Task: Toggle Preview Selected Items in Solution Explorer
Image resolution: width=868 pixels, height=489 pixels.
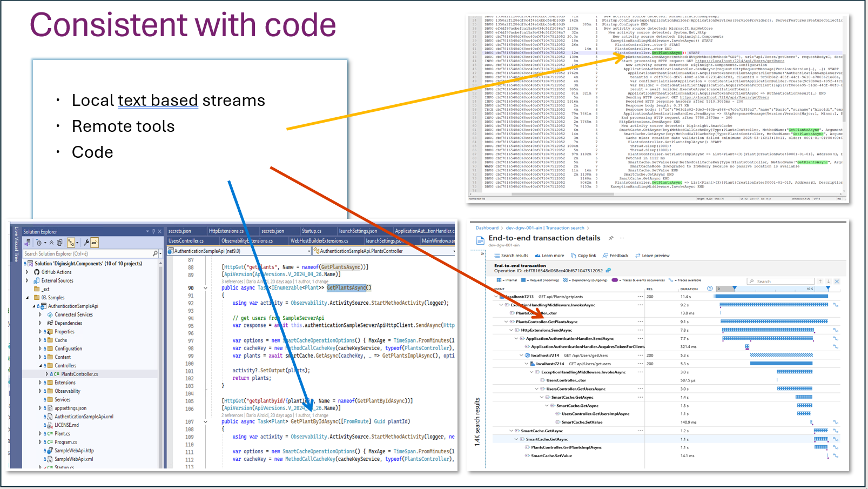Action: click(x=95, y=243)
